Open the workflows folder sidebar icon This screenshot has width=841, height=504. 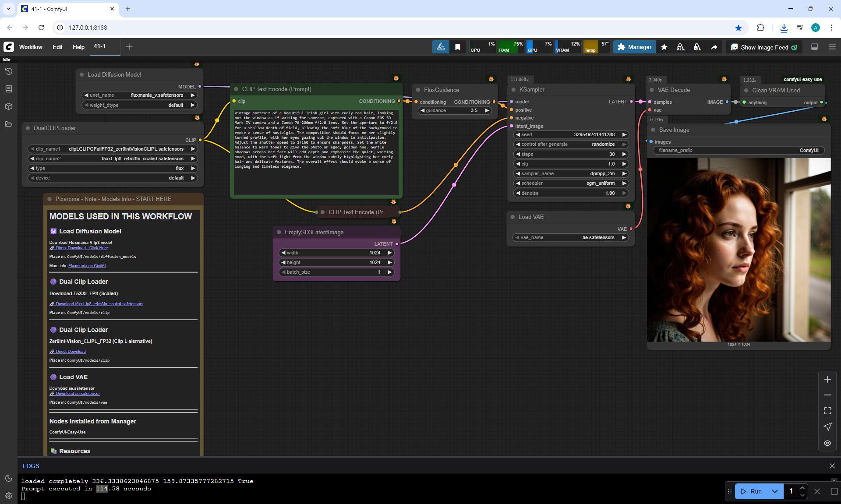tap(8, 124)
